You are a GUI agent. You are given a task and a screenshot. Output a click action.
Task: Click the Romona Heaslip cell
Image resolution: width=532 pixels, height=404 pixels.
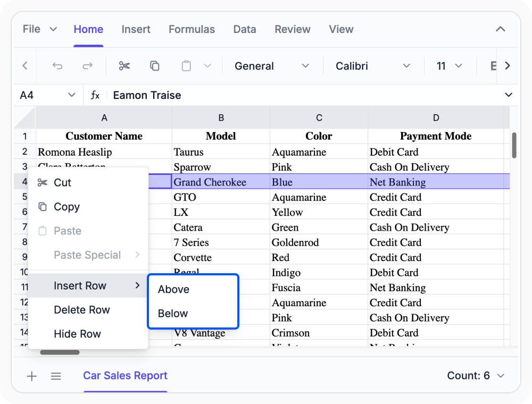[x=104, y=151]
